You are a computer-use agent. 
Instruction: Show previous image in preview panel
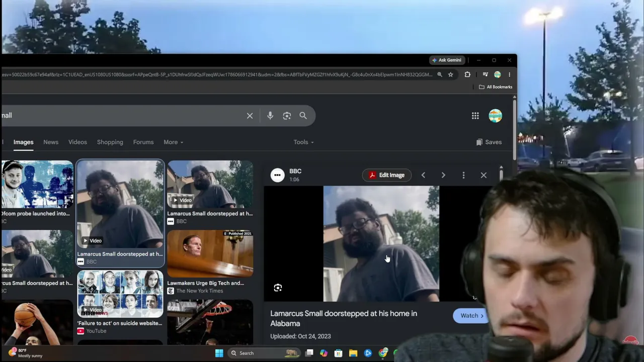[x=423, y=175]
